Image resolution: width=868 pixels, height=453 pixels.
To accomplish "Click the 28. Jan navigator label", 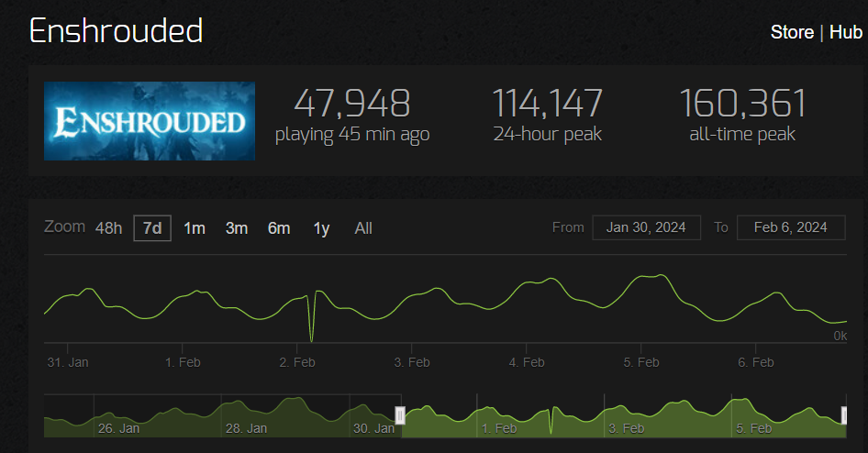I will [x=246, y=428].
